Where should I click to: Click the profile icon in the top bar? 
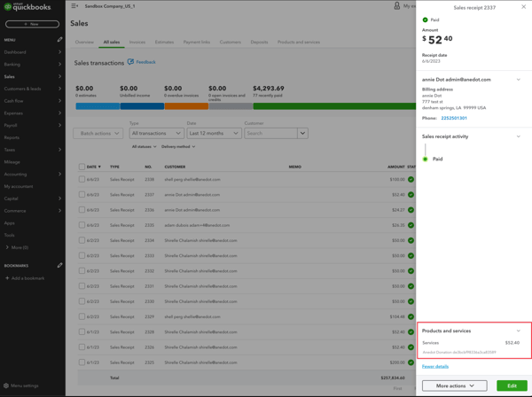point(397,6)
